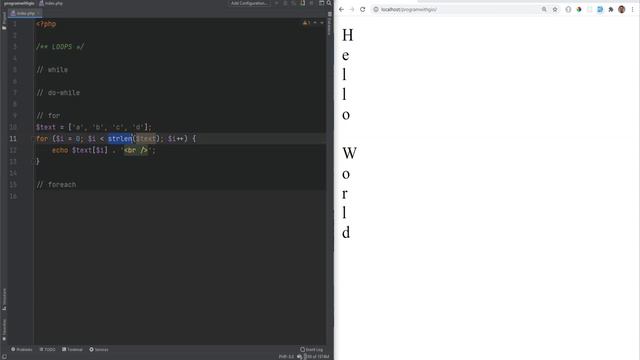This screenshot has width=640, height=360.
Task: Open the Favorites tool window sidebar
Action: coord(4,330)
